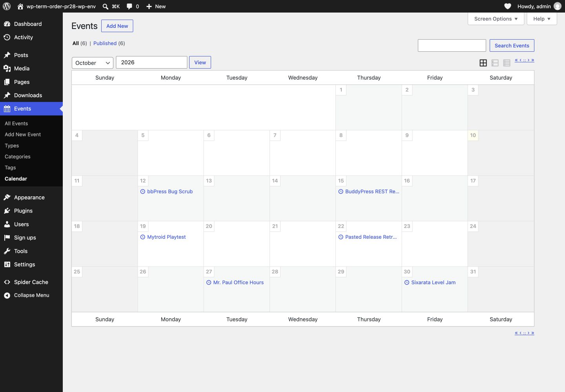Open the BuddyPress REST event
The image size is (565, 392).
[369, 191]
